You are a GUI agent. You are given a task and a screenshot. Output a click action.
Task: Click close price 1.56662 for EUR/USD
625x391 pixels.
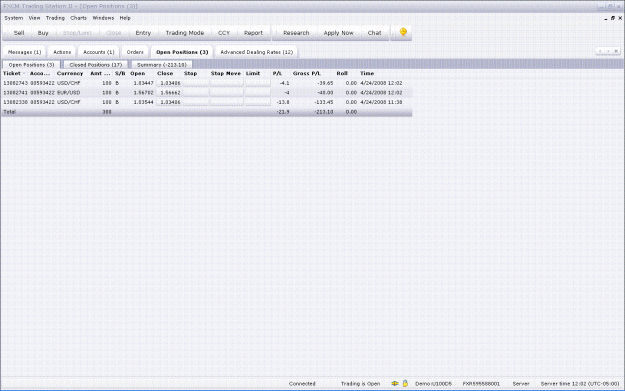click(x=169, y=93)
